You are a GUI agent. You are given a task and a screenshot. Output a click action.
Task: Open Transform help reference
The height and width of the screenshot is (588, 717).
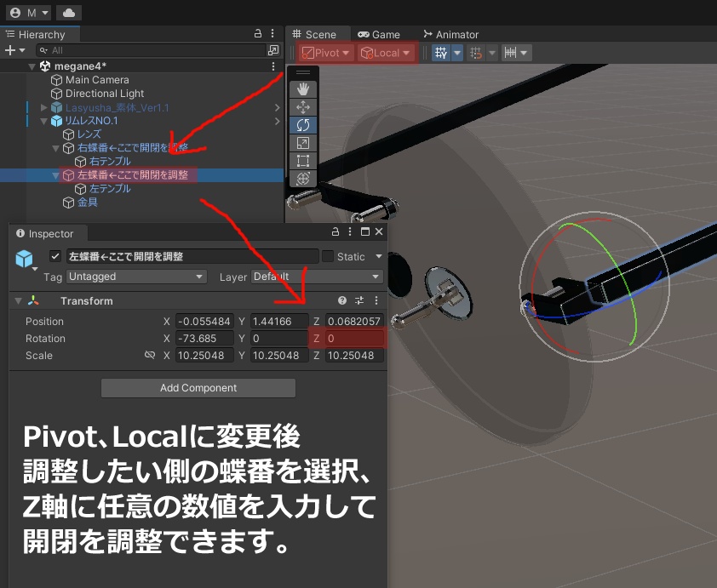(342, 300)
